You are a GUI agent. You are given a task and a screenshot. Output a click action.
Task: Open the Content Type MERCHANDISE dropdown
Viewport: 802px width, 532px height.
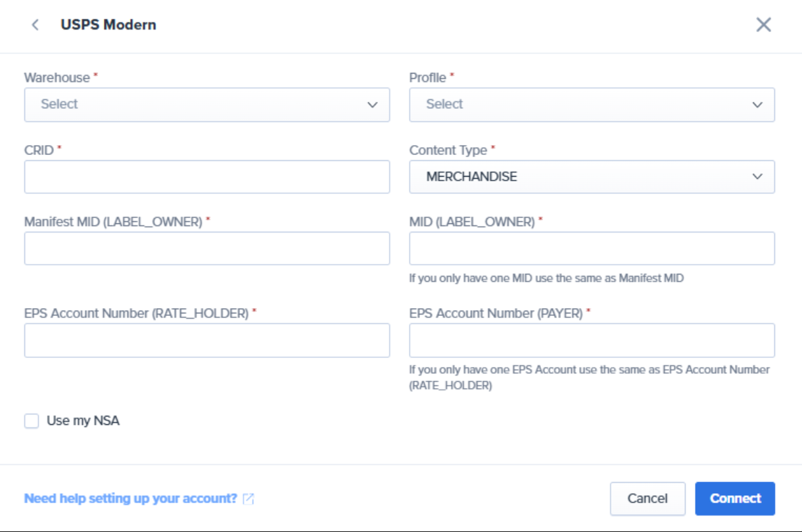click(x=582, y=177)
